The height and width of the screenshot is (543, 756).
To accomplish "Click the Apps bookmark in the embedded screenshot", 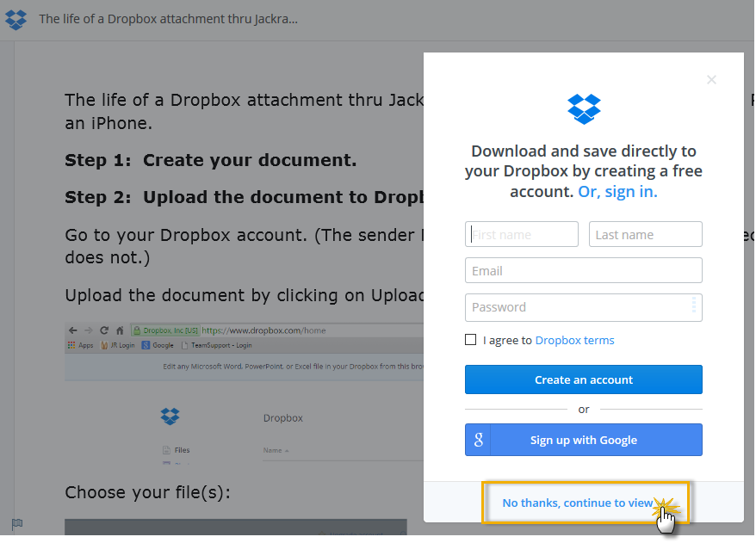I will pyautogui.click(x=81, y=345).
